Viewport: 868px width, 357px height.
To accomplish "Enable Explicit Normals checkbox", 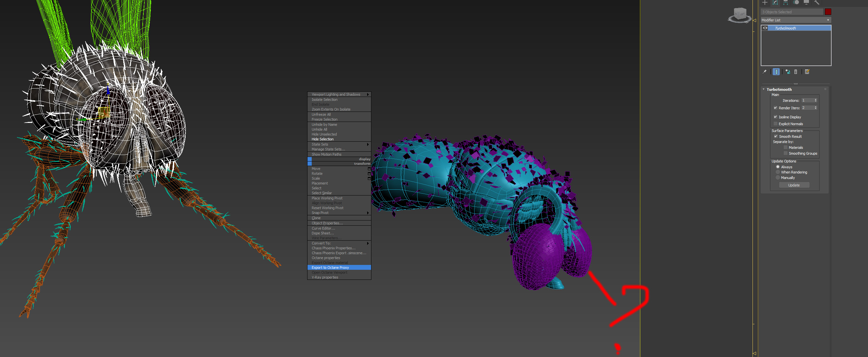I will point(775,124).
